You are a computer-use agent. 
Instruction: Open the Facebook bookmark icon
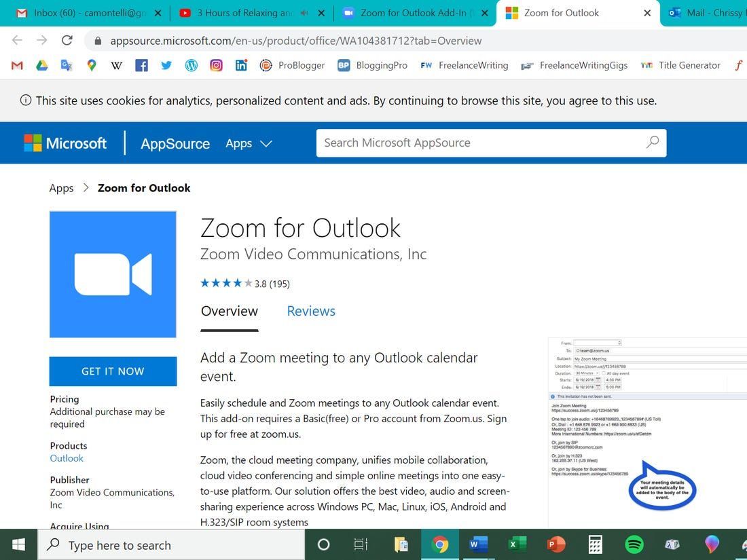pos(141,65)
